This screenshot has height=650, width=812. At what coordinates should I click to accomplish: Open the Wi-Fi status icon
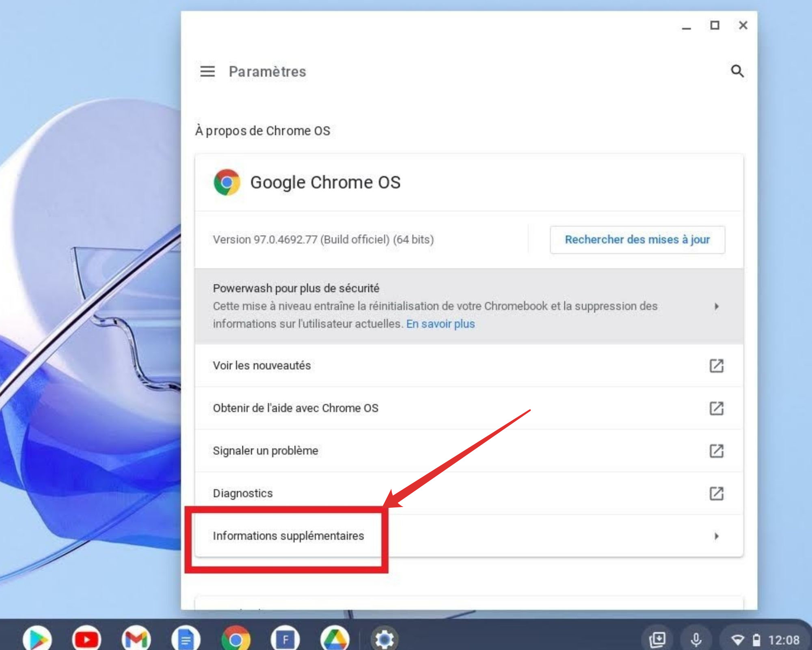738,640
